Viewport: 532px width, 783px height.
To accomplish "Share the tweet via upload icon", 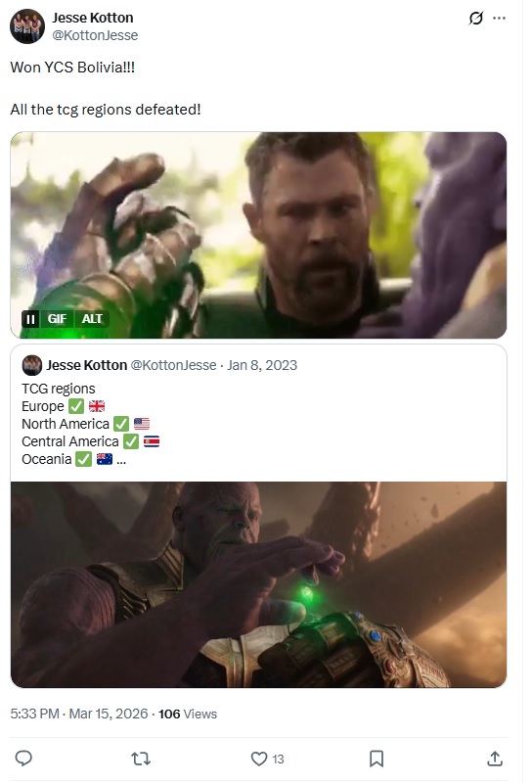I will pos(495,759).
